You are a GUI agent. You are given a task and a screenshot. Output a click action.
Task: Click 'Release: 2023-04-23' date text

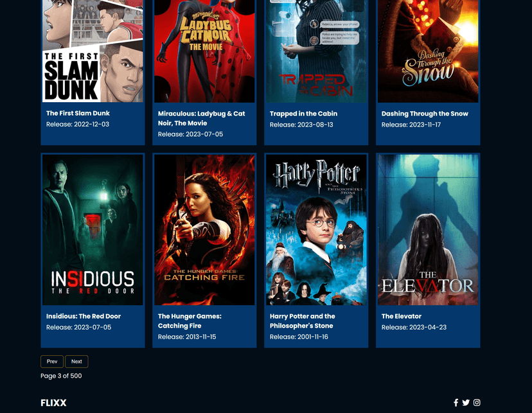coord(414,327)
